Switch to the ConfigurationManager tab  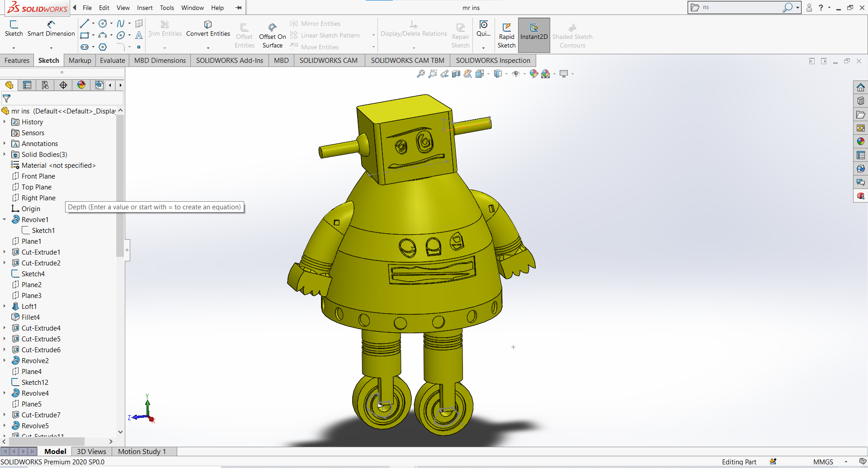click(x=45, y=85)
